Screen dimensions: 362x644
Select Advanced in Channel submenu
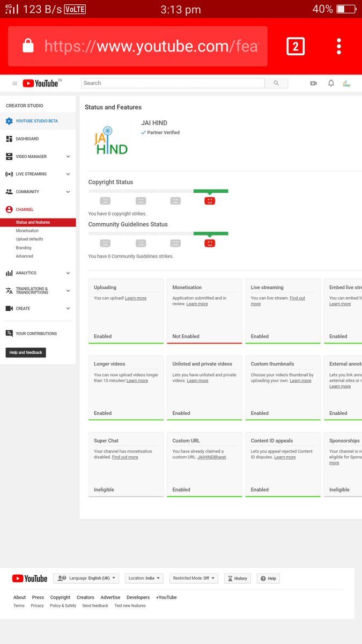tap(25, 257)
